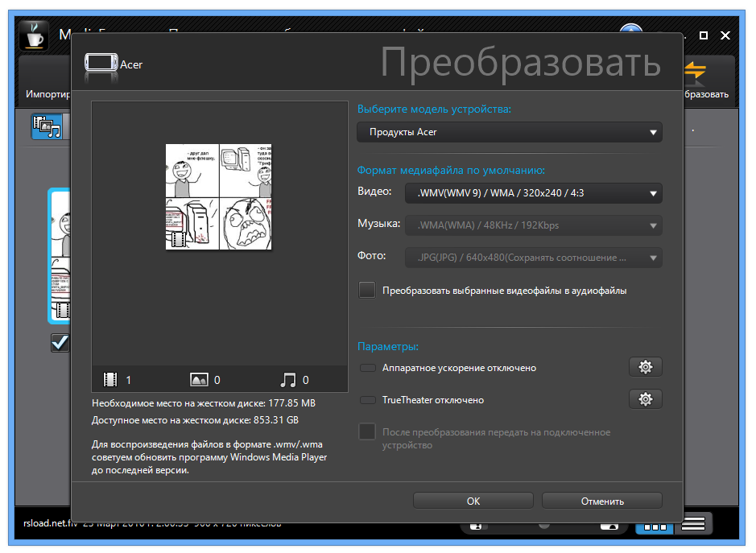The height and width of the screenshot is (553, 756).
Task: Click the 'Формат медиафайла по умолчанию:' heading
Action: pos(451,170)
